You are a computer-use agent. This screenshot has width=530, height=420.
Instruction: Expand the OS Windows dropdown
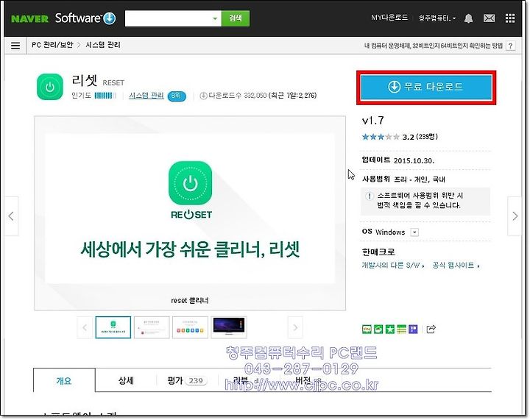[414, 232]
